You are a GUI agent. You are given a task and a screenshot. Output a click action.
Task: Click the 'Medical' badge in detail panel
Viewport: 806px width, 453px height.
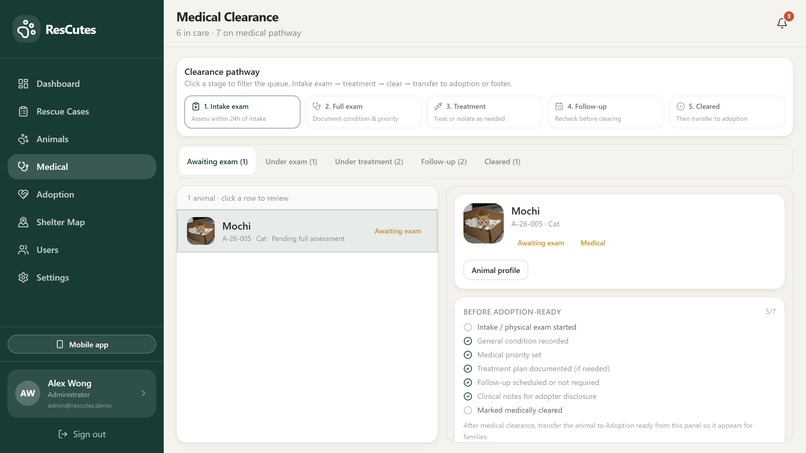593,243
